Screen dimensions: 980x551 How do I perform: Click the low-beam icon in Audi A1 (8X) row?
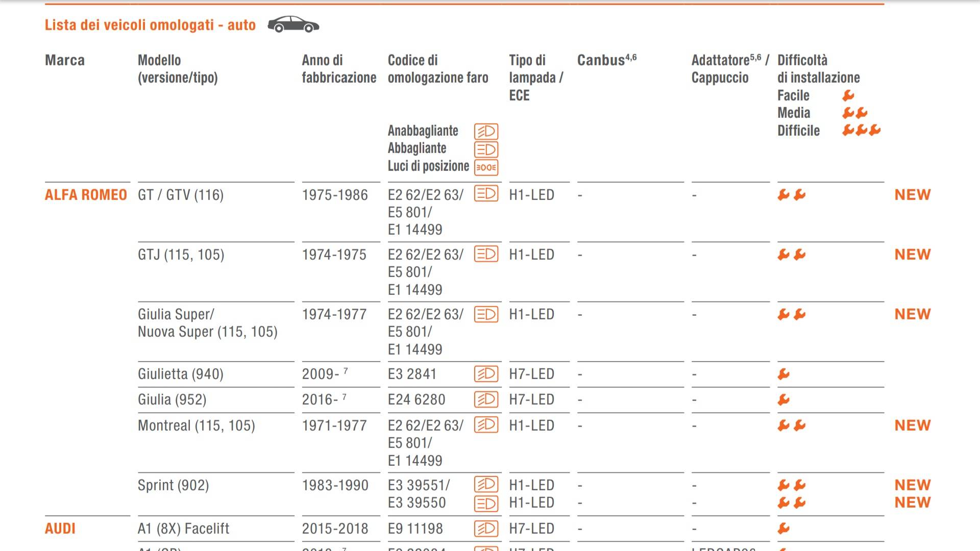click(486, 529)
